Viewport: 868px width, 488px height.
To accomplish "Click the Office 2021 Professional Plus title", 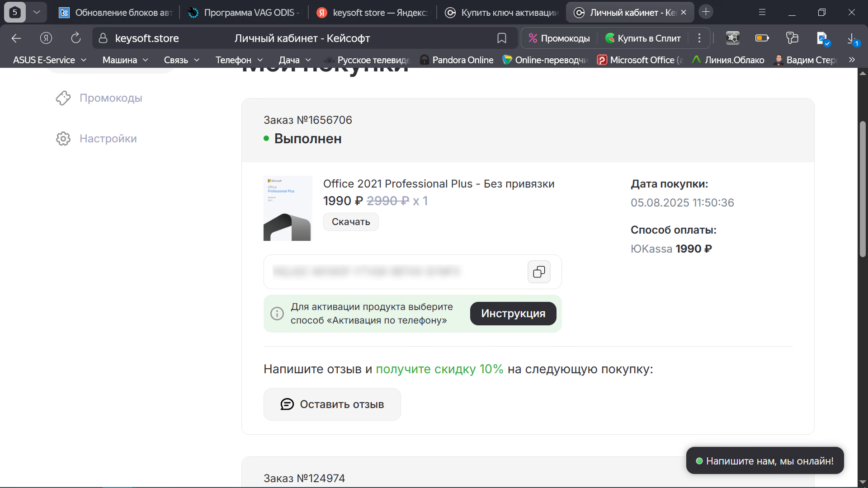I will [x=439, y=184].
